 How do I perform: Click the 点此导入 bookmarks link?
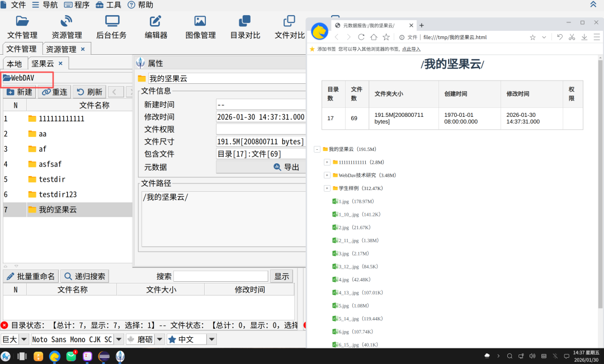[411, 49]
